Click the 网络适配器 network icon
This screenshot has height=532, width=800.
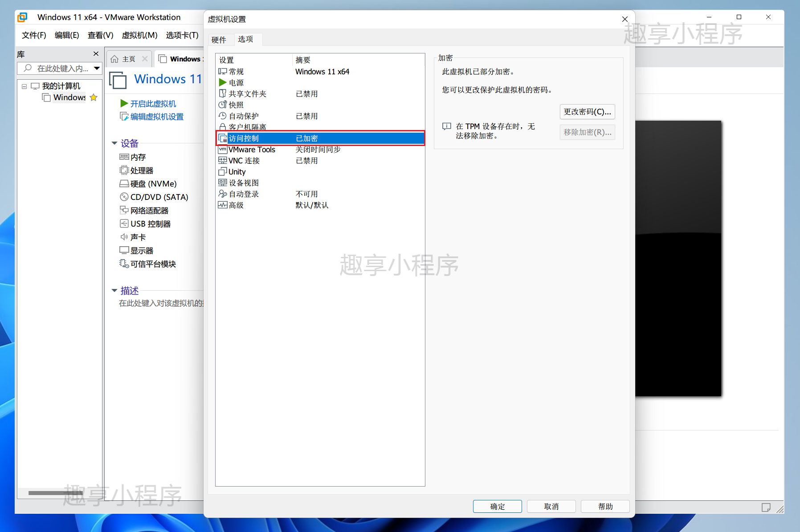tap(124, 210)
